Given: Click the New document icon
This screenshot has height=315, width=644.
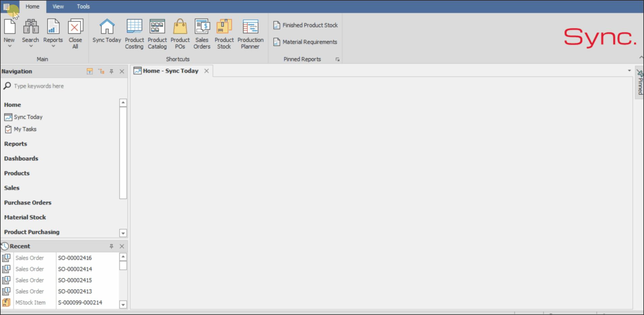Looking at the screenshot, I should tap(9, 27).
